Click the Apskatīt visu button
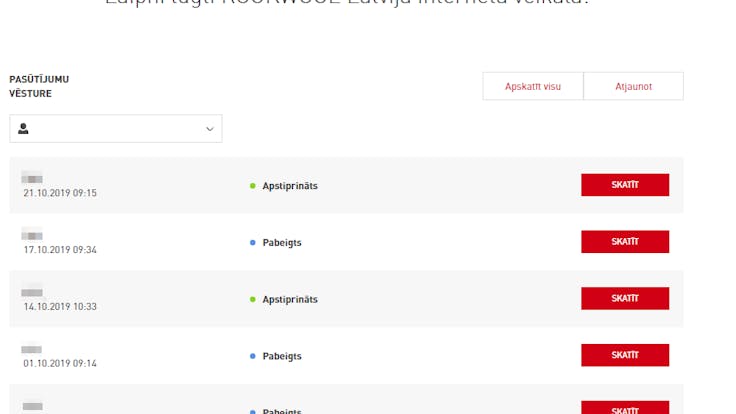 tap(533, 86)
